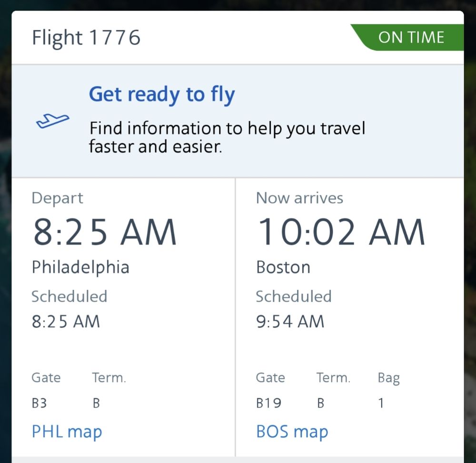Select the Boston city name
476x463 pixels.
tap(283, 267)
